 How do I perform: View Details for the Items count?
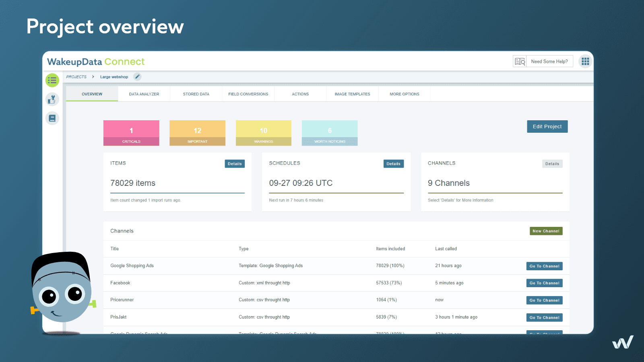(235, 164)
